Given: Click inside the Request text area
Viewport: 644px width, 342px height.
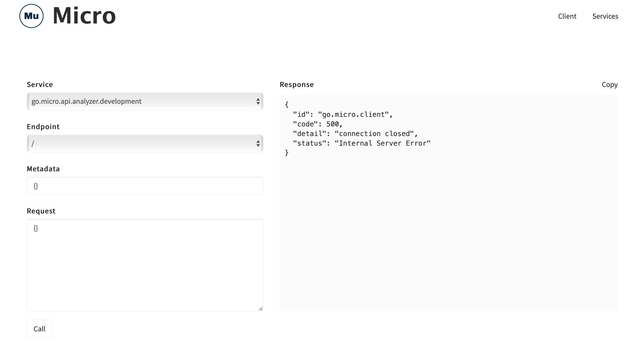Looking at the screenshot, I should tap(145, 265).
